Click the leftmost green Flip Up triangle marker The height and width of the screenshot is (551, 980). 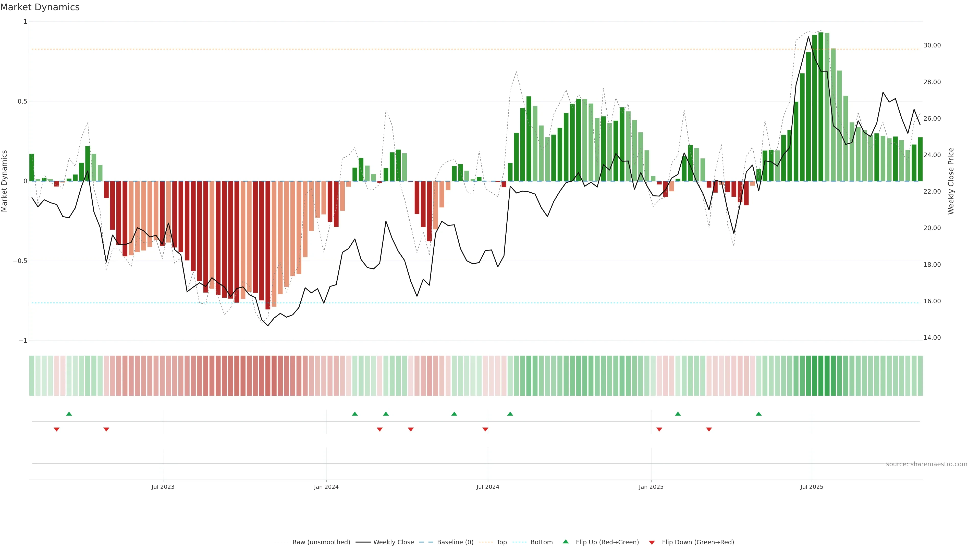[69, 414]
